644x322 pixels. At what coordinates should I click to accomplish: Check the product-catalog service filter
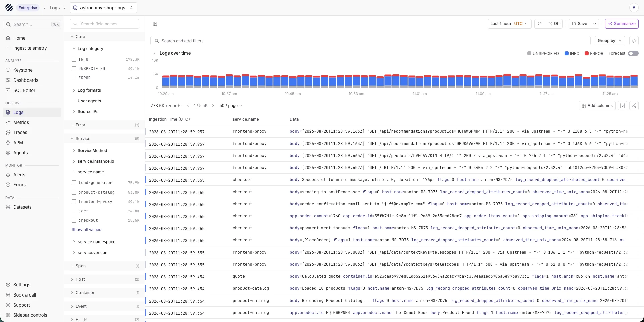pos(74,192)
